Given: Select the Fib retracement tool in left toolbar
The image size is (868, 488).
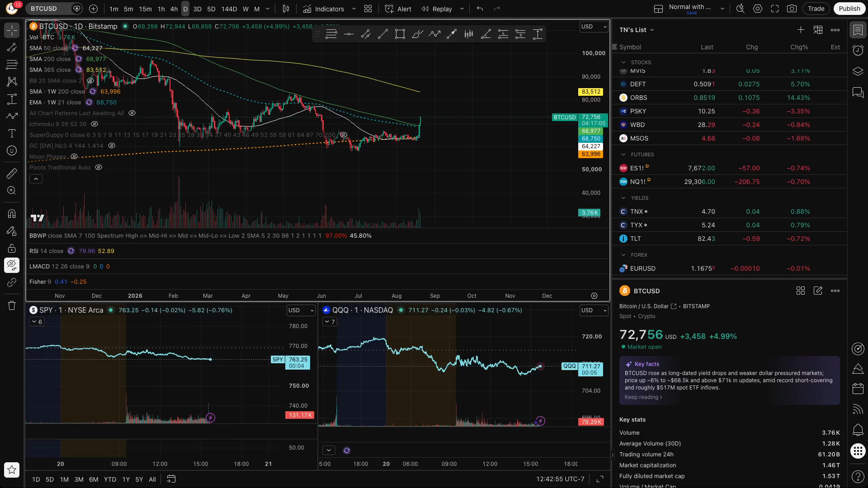Looking at the screenshot, I should point(12,65).
